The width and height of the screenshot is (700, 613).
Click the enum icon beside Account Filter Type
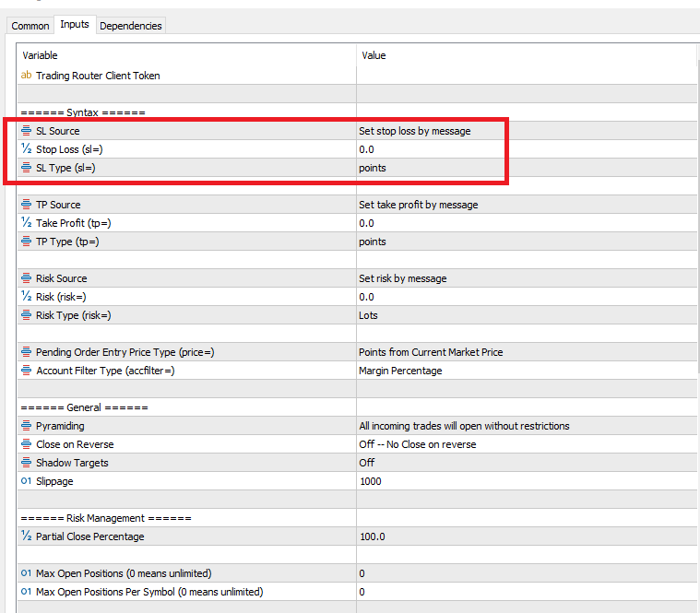(27, 371)
